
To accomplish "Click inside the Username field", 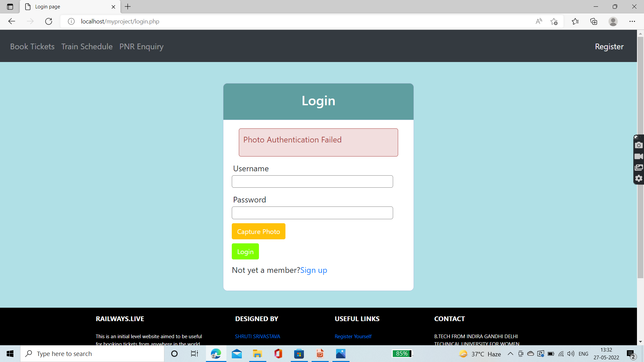I will [x=312, y=181].
